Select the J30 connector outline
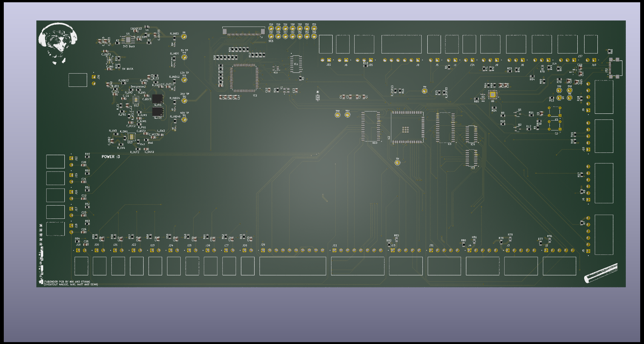Viewport: 644px width, 344px height. (x=78, y=80)
